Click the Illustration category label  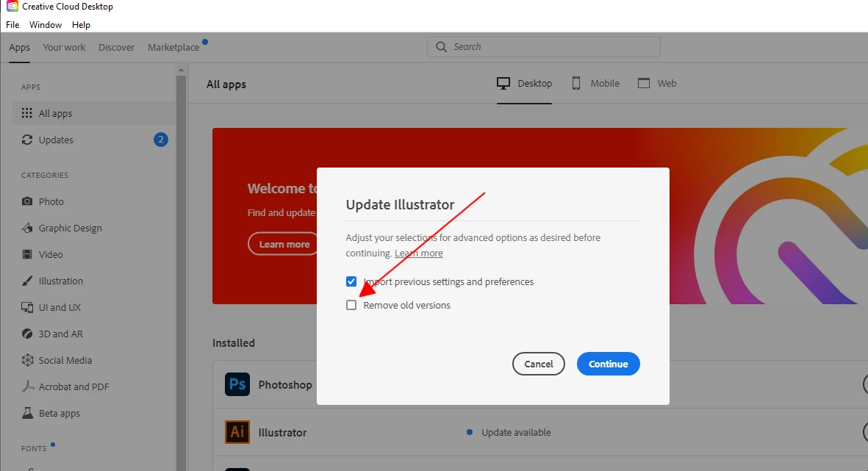61,281
